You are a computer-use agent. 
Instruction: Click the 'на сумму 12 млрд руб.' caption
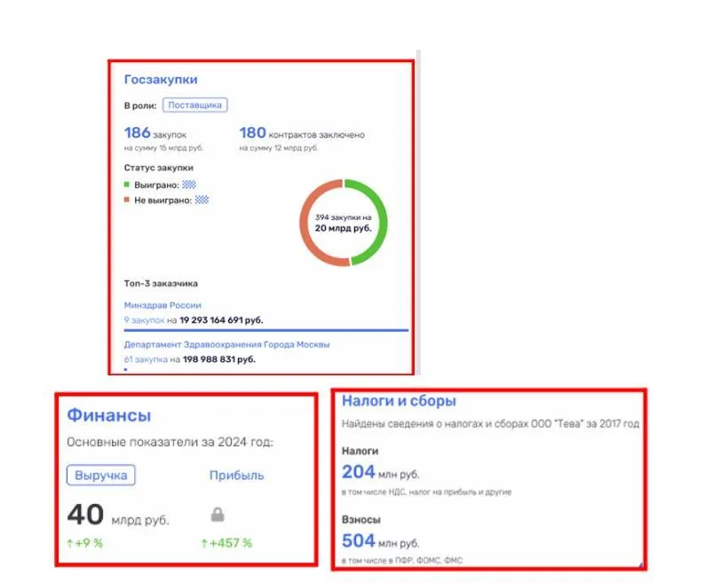[x=279, y=148]
